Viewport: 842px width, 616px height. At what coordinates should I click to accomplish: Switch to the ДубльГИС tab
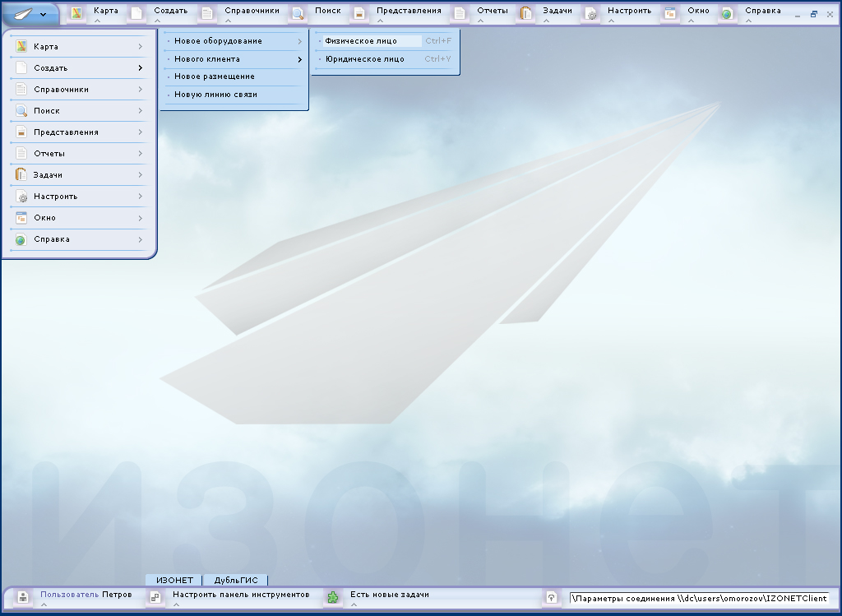pos(236,580)
